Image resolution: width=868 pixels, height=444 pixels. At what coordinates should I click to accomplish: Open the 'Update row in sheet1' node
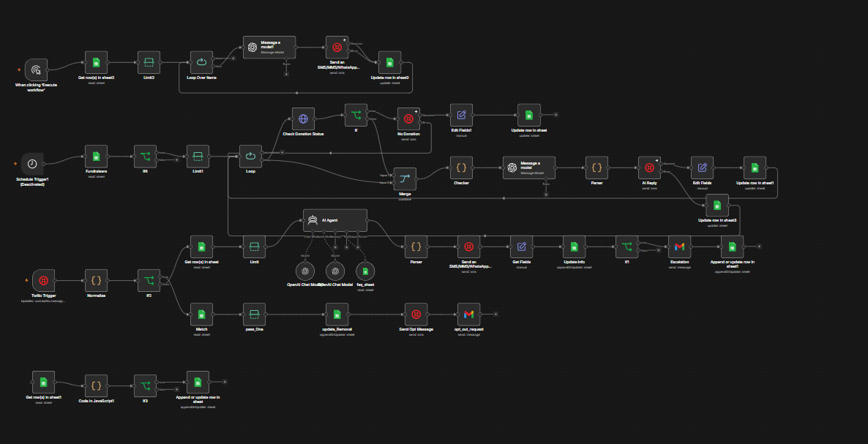pos(755,168)
